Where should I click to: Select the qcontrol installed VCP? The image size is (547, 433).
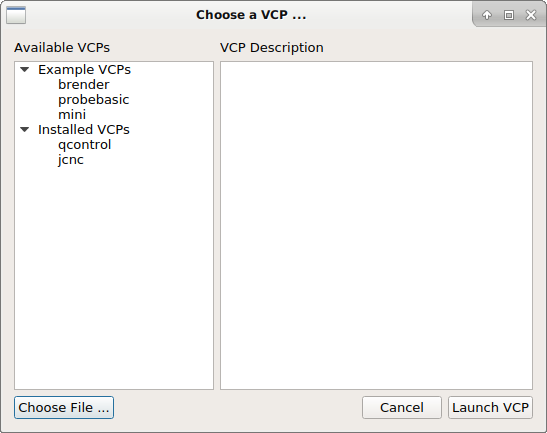coord(84,145)
